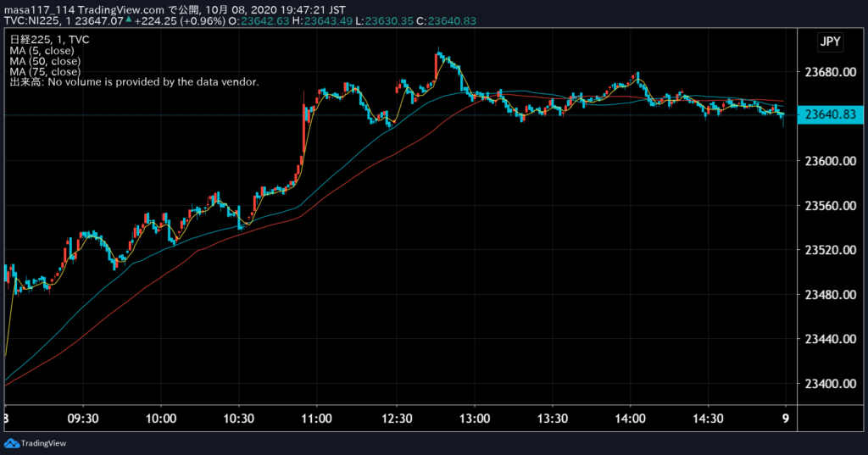The height and width of the screenshot is (455, 868).
Task: Click the 23560.00 price axis label
Action: [x=830, y=206]
